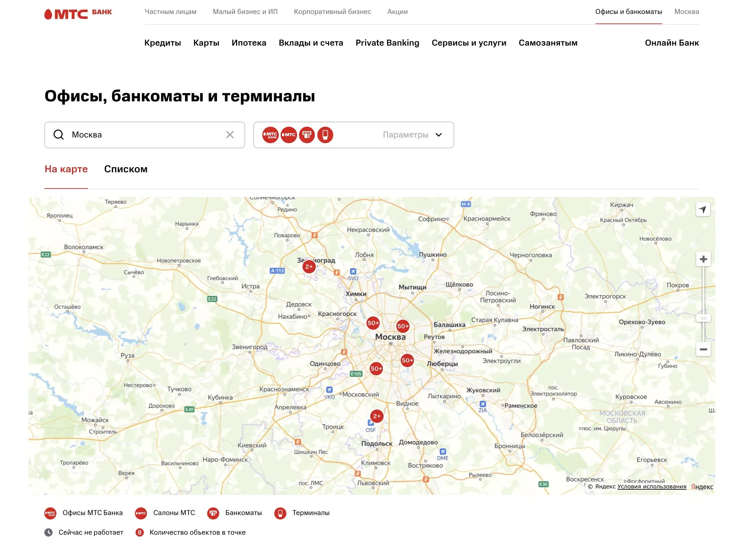Screen dimensions: 738x560
Task: Change city via Москва link in header
Action: 687,12
